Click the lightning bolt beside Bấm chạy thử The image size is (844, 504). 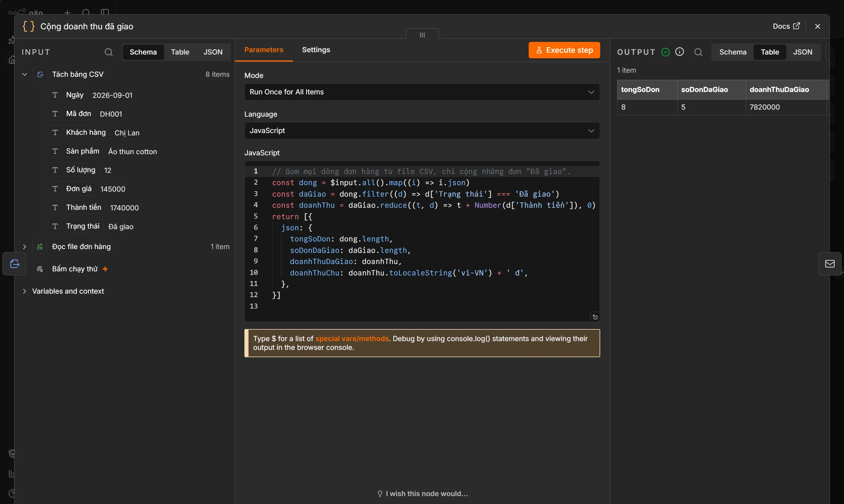tap(105, 269)
